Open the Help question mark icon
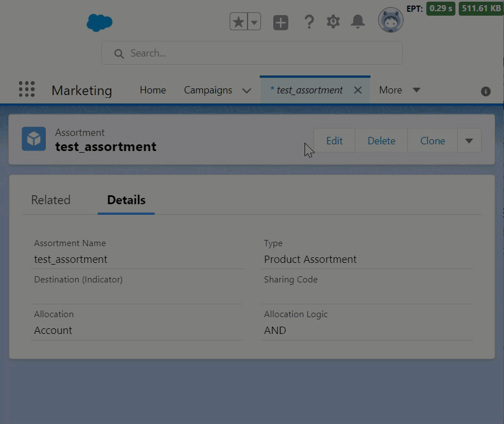This screenshot has height=424, width=504. [308, 22]
